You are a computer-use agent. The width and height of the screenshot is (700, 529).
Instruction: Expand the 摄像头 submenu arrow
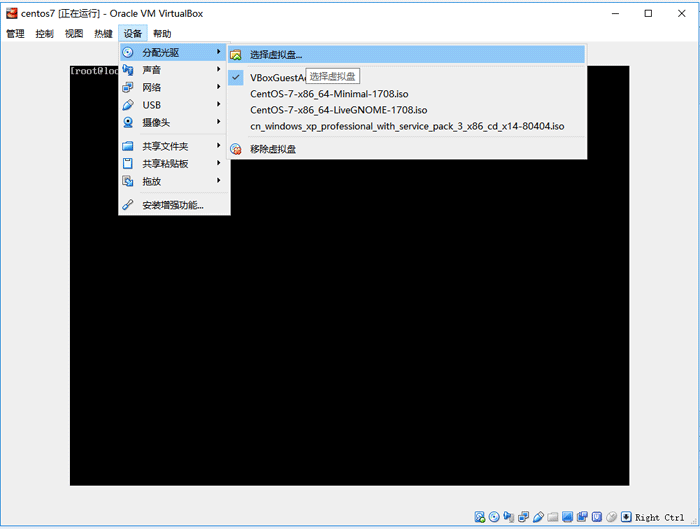pos(218,121)
